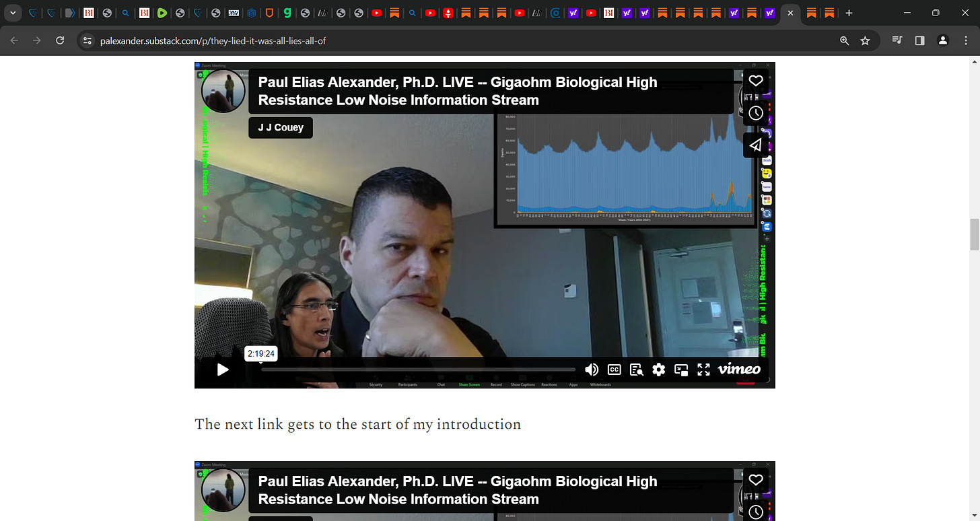Open the media playback controls button
Screen dimensions: 980x521
(x=897, y=40)
